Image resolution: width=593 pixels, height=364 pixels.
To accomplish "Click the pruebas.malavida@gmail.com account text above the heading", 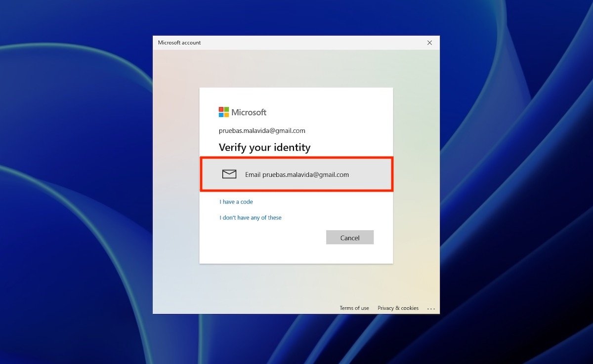I will pos(262,131).
